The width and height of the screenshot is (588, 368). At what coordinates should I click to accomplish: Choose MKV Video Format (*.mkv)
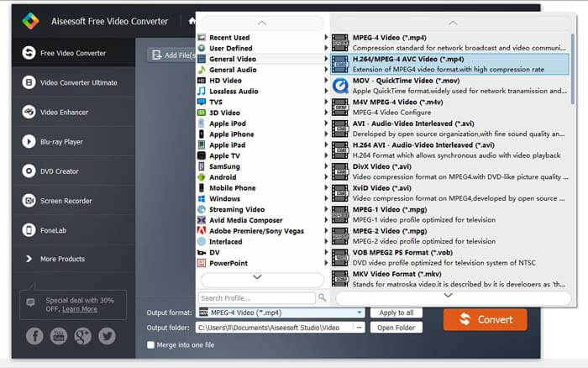click(450, 279)
